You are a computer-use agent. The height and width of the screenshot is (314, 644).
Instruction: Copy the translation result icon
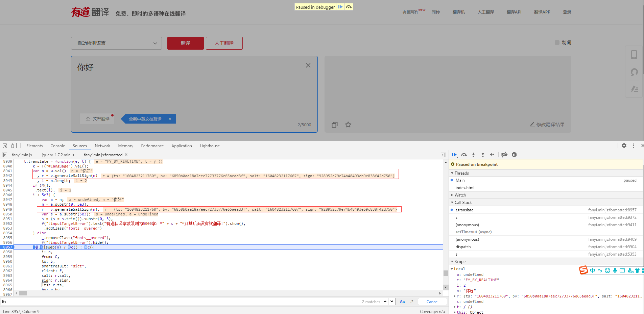335,125
